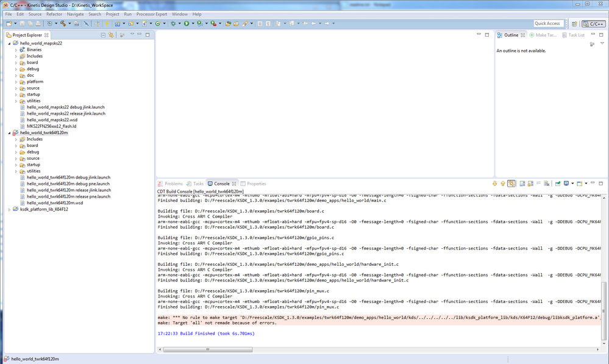Maximize the Console panel

(x=601, y=184)
